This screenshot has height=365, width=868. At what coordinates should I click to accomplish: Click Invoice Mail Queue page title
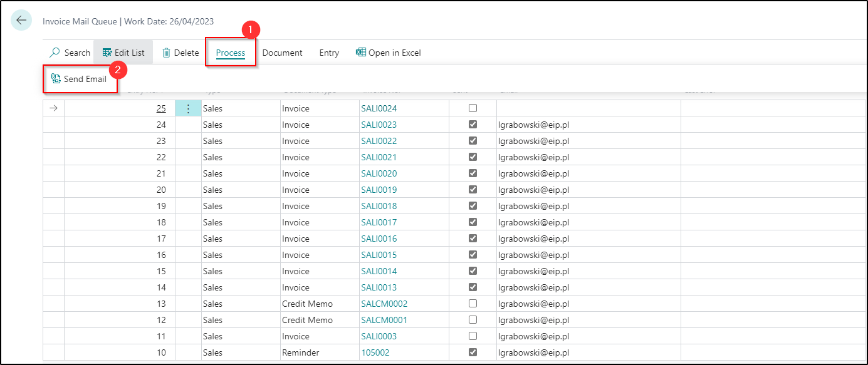coord(80,21)
